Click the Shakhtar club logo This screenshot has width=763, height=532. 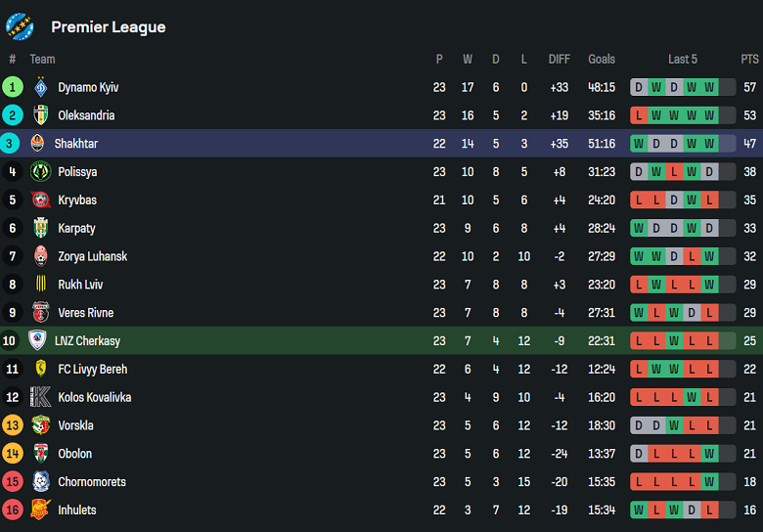point(38,144)
